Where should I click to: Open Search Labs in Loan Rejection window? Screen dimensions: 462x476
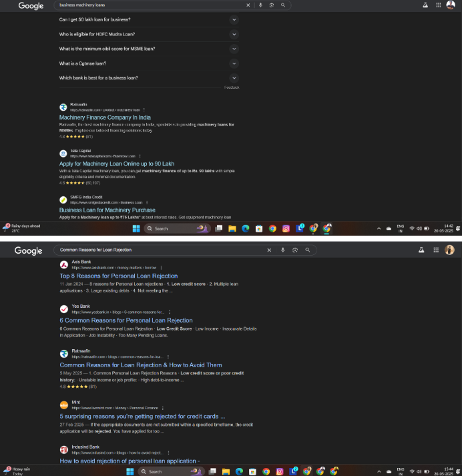tap(421, 250)
